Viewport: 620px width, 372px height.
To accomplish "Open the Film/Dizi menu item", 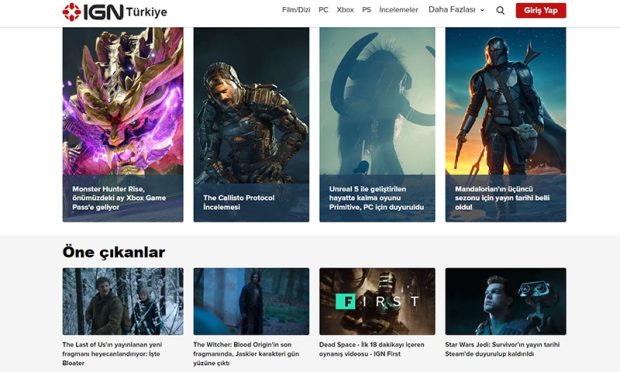I will click(x=296, y=10).
